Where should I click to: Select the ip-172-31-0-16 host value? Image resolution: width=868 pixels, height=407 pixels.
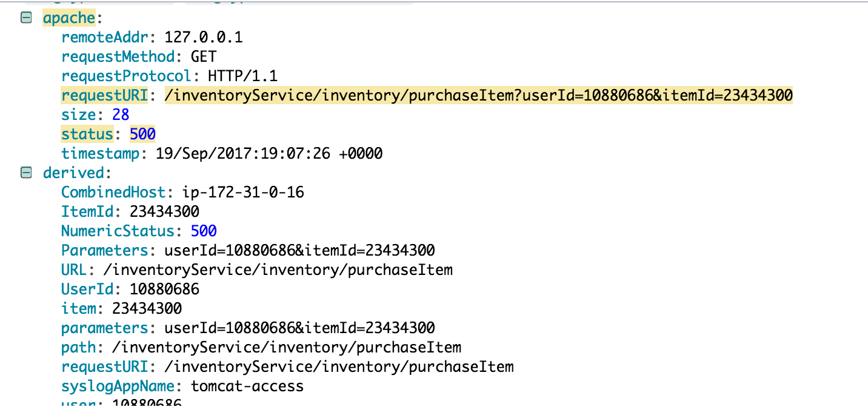click(x=243, y=193)
